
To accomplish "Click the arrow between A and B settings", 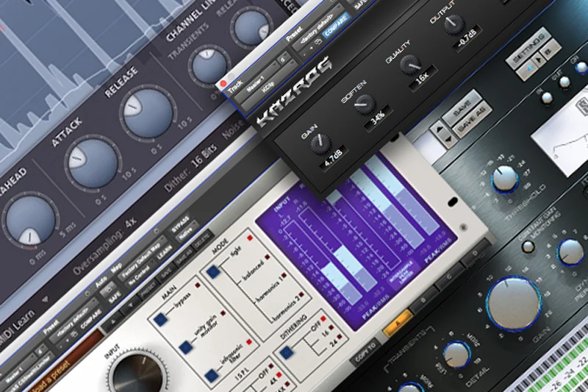I will 539,60.
